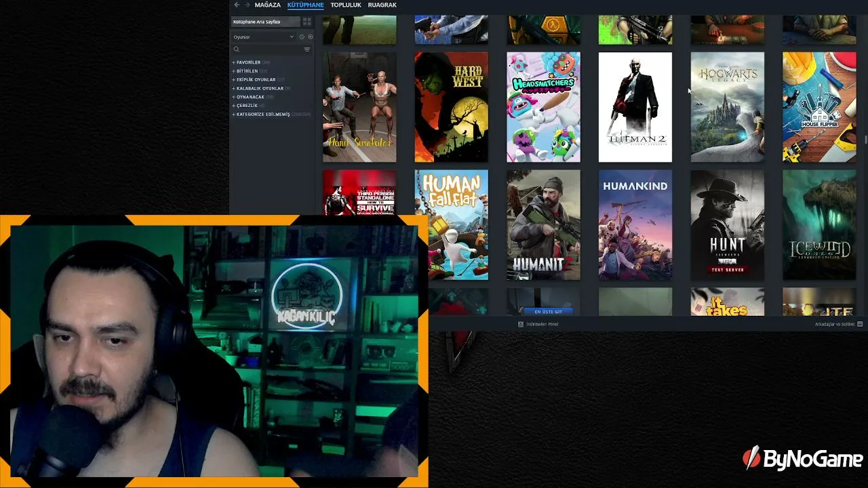The width and height of the screenshot is (868, 488).
Task: Select the Hunt Showdown Test Server cover
Action: [x=728, y=224]
